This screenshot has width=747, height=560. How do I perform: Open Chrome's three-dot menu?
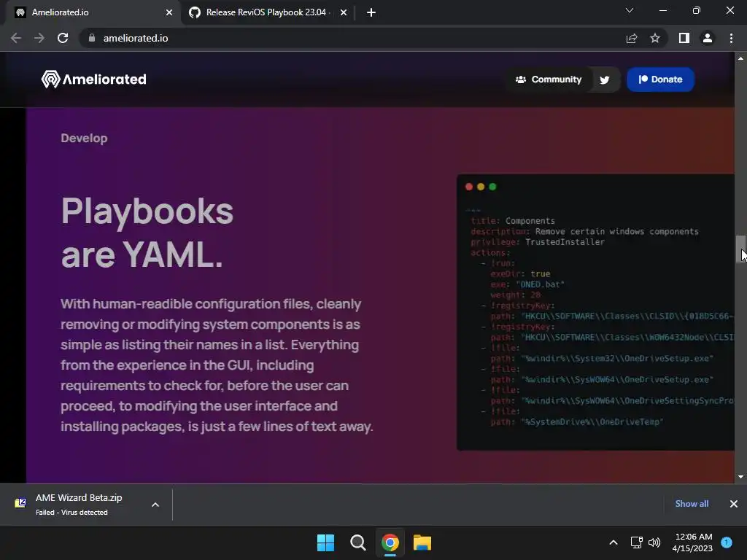(731, 38)
